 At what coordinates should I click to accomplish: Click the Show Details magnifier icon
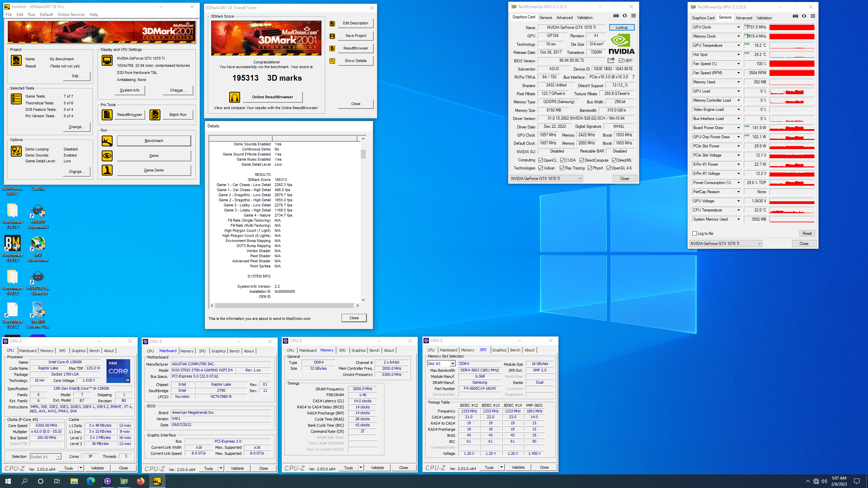332,61
